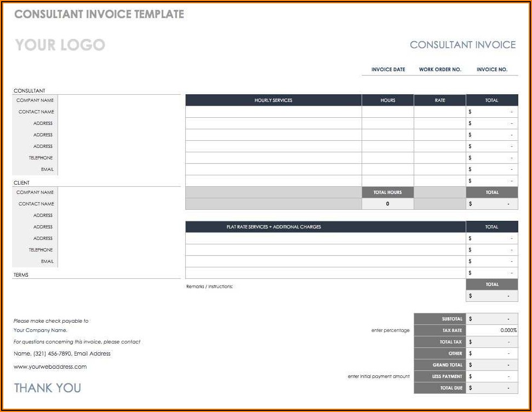Select the TOTAL HOURS value cell showing 0

[387, 204]
